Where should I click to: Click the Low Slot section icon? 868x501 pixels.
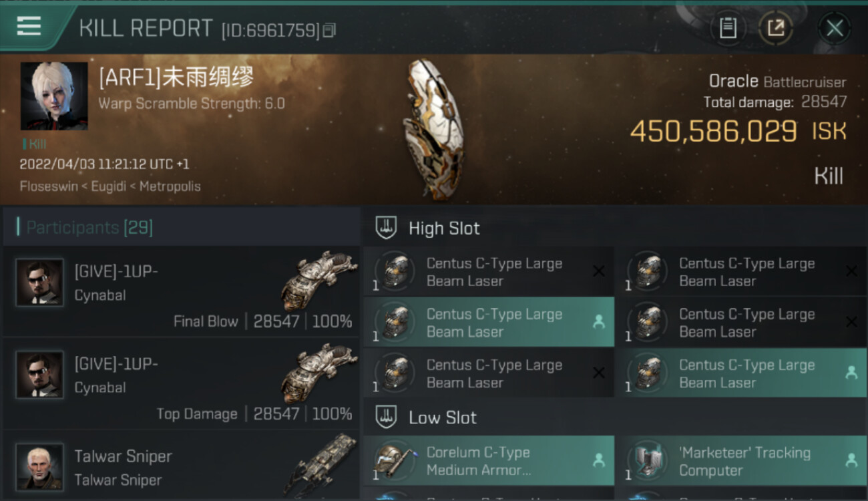(x=386, y=417)
